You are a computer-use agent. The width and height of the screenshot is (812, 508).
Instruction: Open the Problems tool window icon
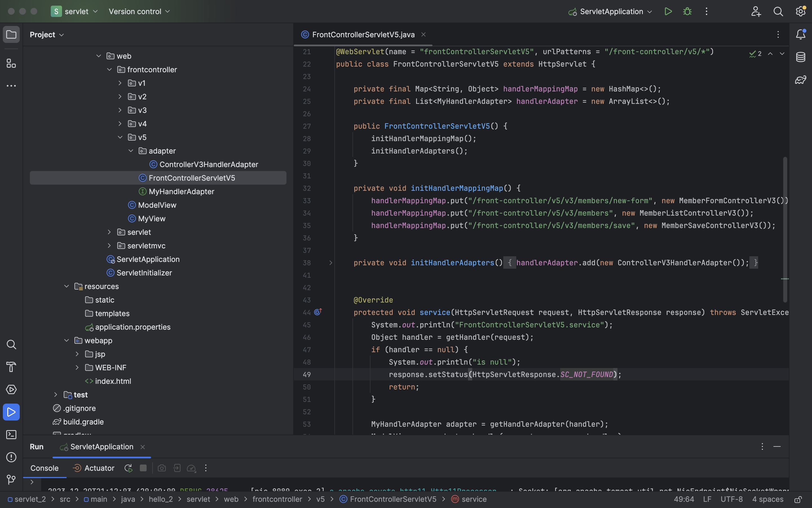tap(11, 457)
